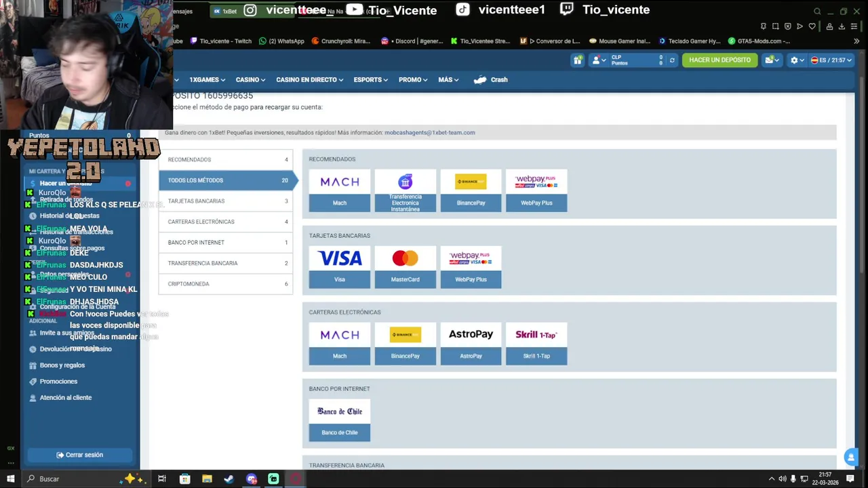Viewport: 868px width, 488px height.
Task: Open the Teclado Gamer Hy... bookmark
Action: (689, 41)
